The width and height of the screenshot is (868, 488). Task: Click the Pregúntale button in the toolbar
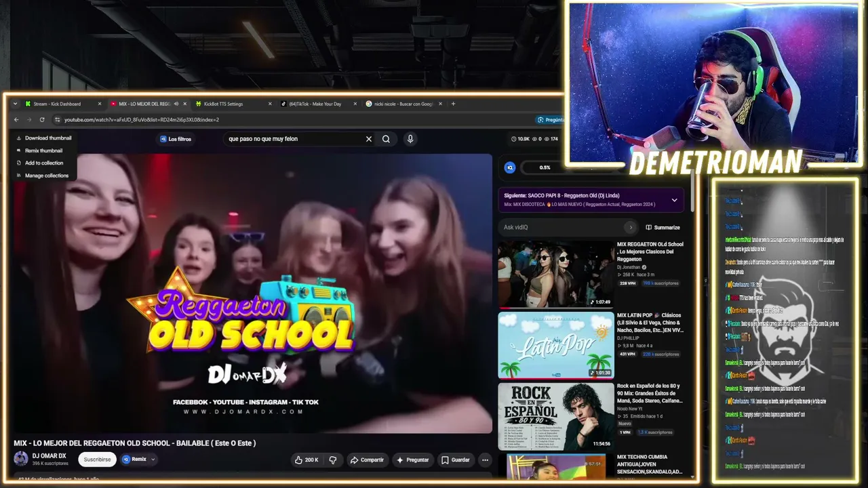550,120
